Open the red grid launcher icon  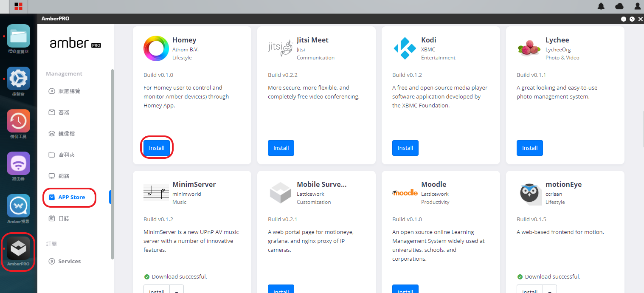[x=19, y=6]
